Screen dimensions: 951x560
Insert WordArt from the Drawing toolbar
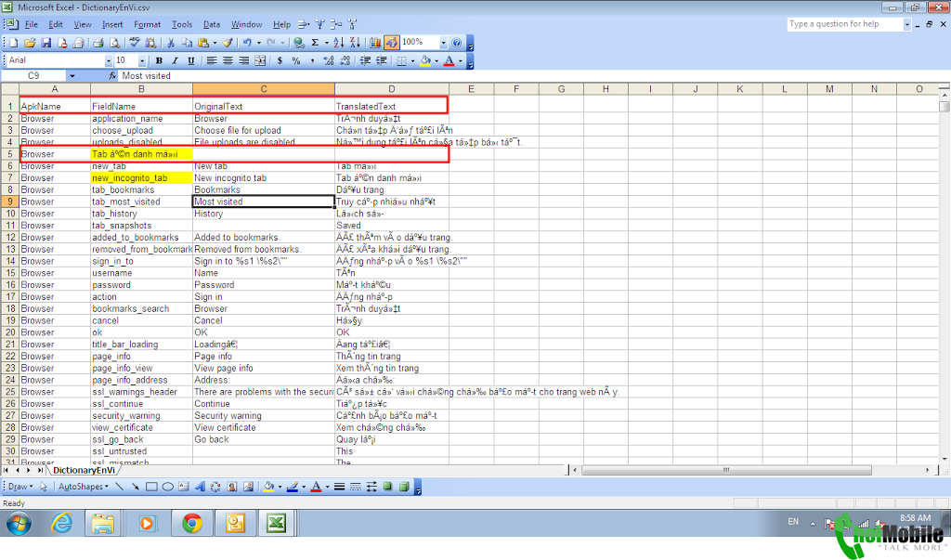tap(200, 487)
